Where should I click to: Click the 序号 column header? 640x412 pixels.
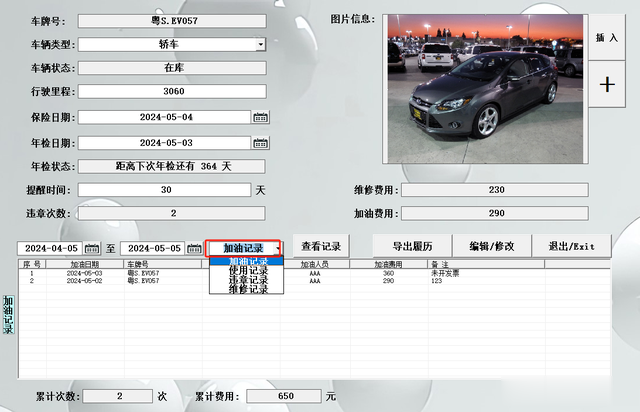32,264
